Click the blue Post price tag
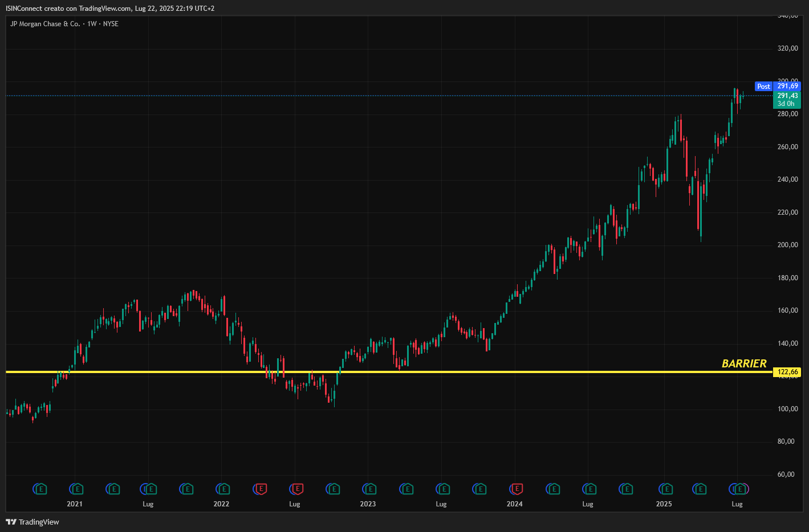The width and height of the screenshot is (809, 532). [763, 87]
